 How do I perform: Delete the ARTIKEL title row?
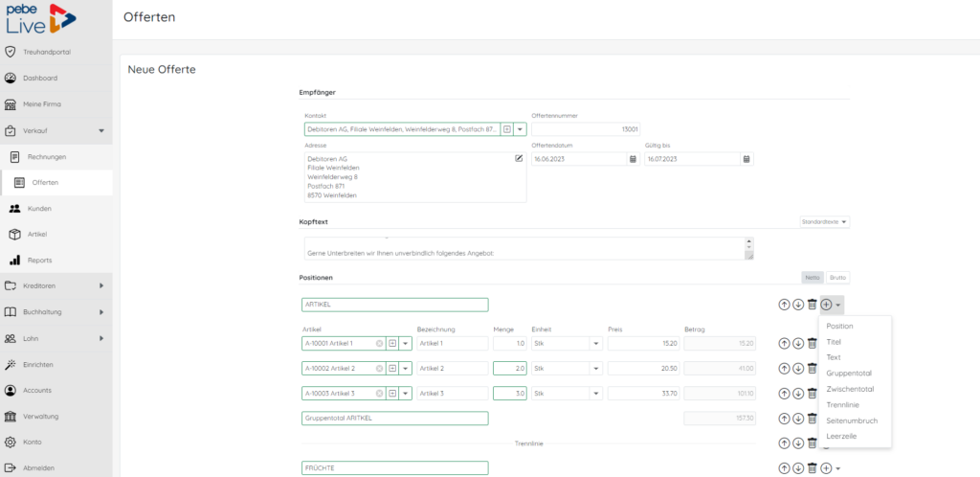click(812, 305)
